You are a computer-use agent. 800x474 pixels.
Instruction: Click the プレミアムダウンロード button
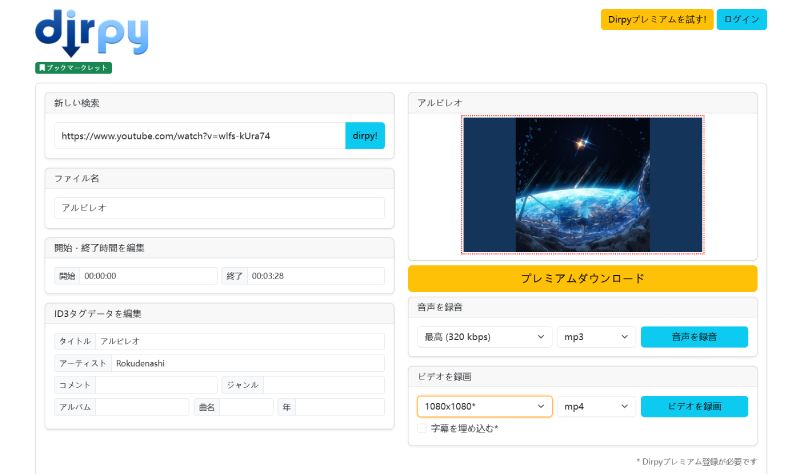(583, 279)
